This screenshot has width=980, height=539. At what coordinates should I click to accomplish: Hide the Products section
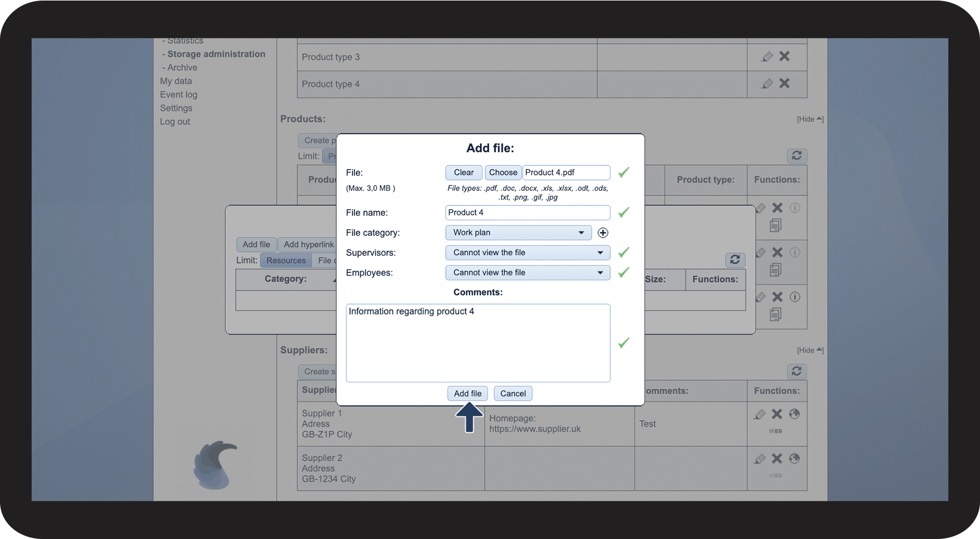pyautogui.click(x=810, y=119)
